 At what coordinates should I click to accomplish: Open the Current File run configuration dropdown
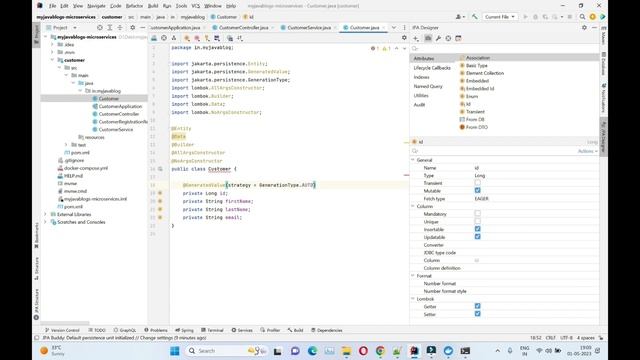(x=500, y=17)
